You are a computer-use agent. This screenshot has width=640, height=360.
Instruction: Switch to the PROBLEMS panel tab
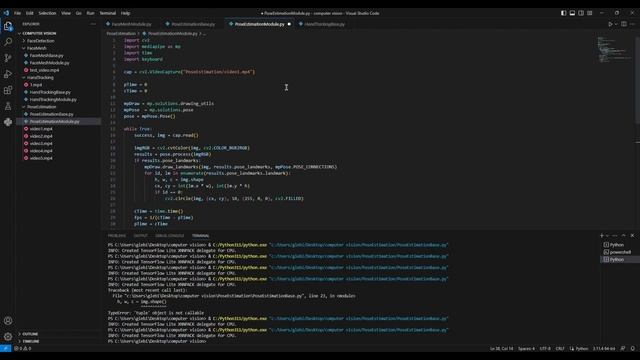click(117, 236)
